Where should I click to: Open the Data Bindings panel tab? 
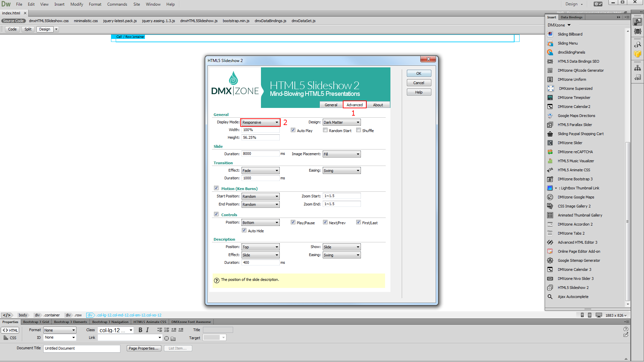[x=572, y=17]
